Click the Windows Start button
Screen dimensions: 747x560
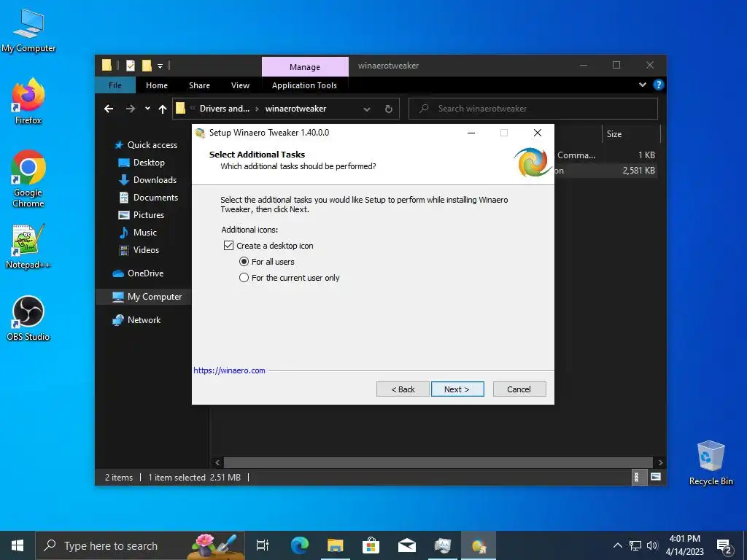click(x=18, y=545)
